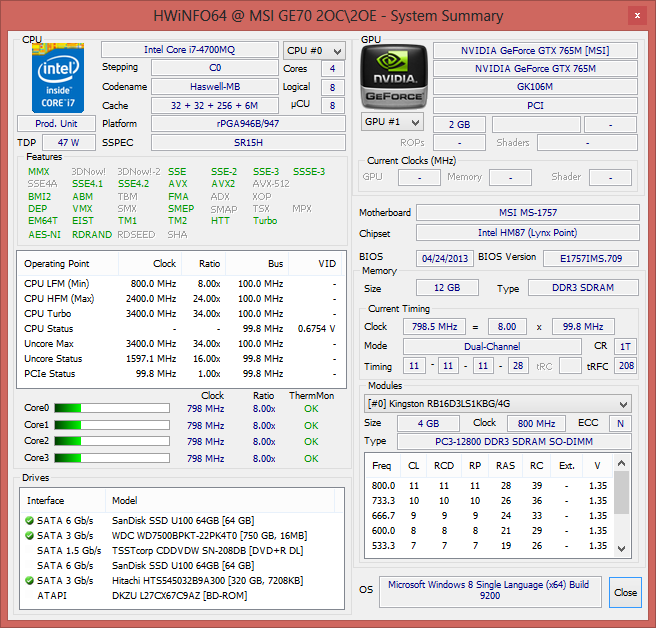Click the E1757IMS.709 BIOS version field
Screen dimensions: 656x628
click(x=591, y=259)
